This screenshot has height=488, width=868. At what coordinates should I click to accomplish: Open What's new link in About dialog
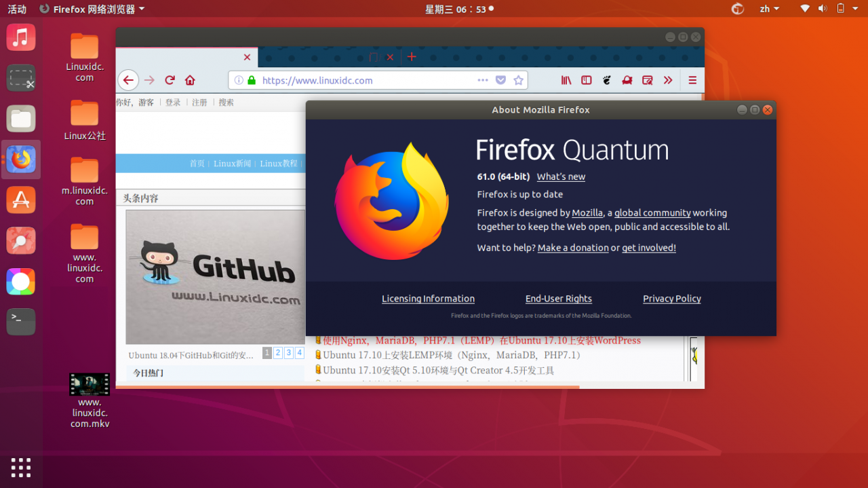[561, 176]
